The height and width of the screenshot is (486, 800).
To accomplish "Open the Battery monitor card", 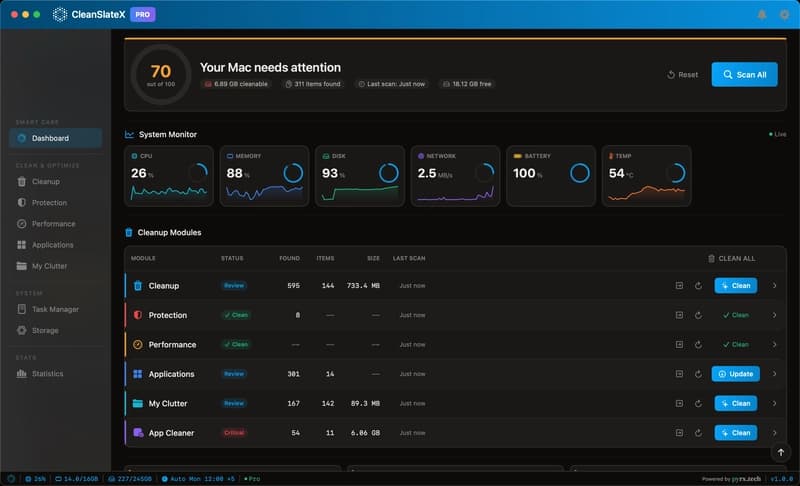I will [551, 176].
